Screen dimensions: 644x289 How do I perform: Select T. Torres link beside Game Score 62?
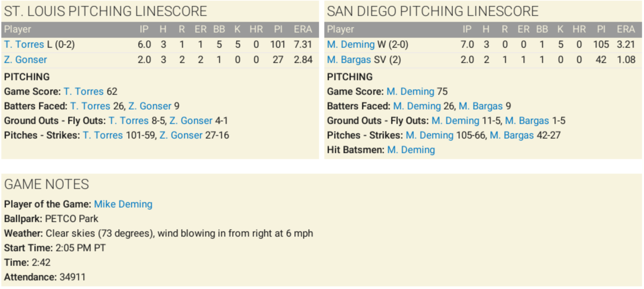pyautogui.click(x=84, y=91)
